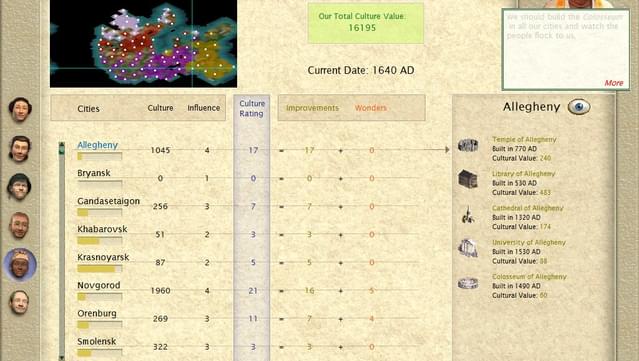Image resolution: width=639 pixels, height=361 pixels.
Task: Click Khabarovsk's culture progress bar
Action: click(x=99, y=241)
